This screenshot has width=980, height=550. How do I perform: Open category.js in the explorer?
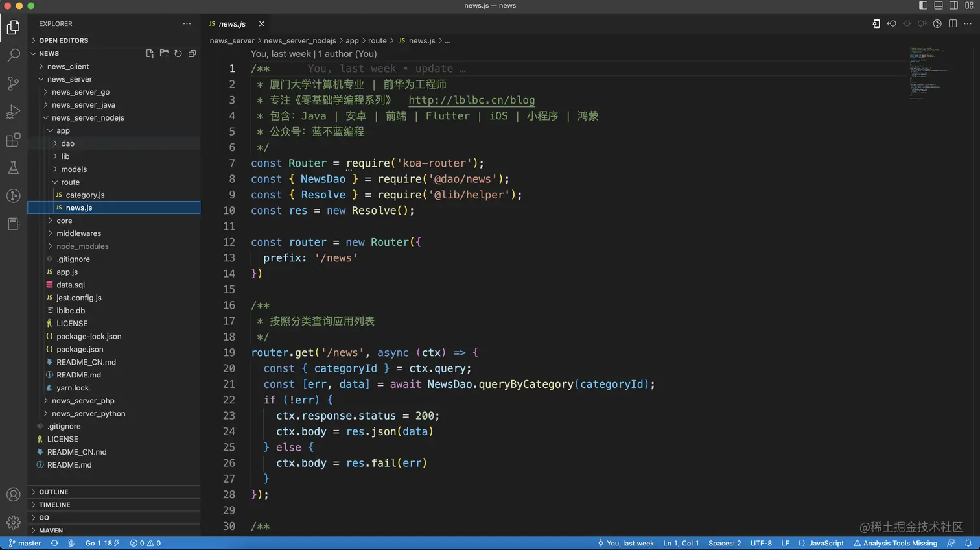click(x=113, y=195)
